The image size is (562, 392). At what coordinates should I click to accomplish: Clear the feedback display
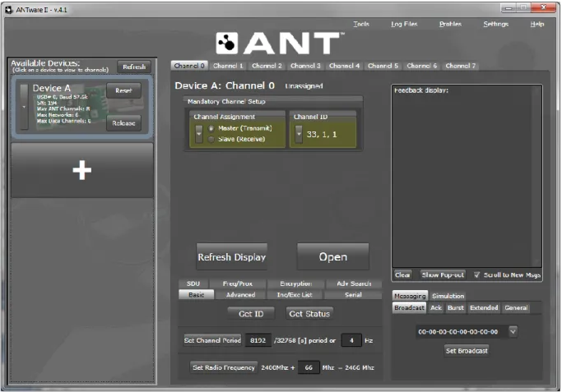coord(402,275)
